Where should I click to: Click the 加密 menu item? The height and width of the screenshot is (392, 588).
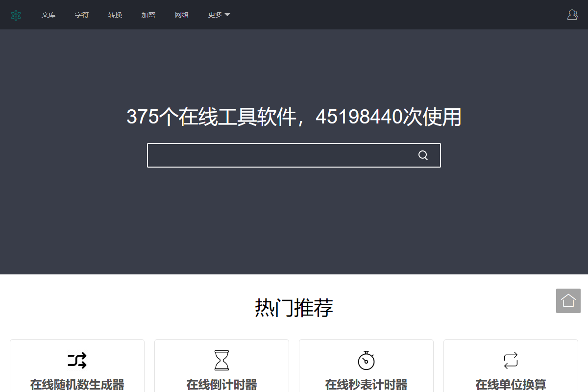148,15
